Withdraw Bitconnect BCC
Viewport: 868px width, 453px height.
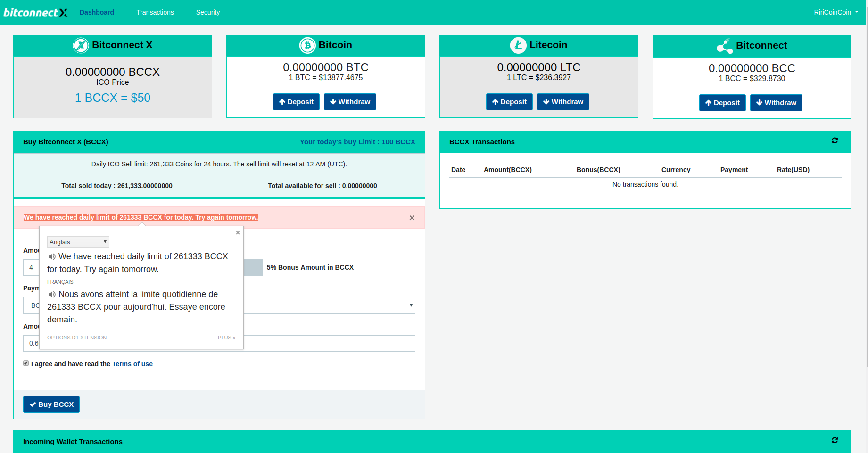pos(776,103)
